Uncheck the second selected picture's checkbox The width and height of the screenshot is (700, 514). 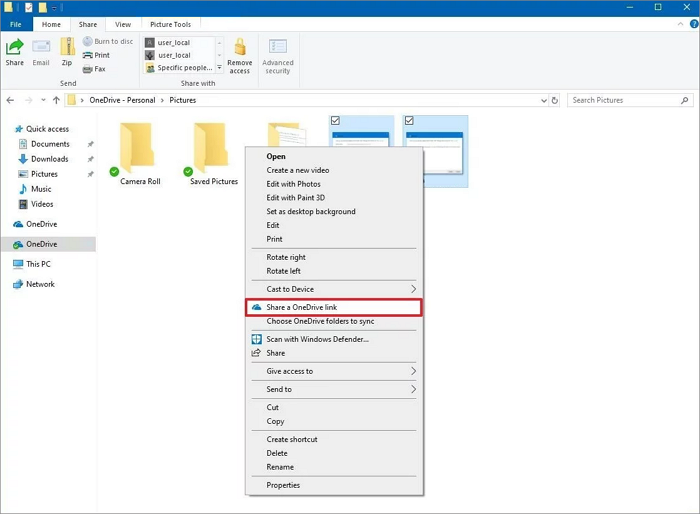(410, 121)
